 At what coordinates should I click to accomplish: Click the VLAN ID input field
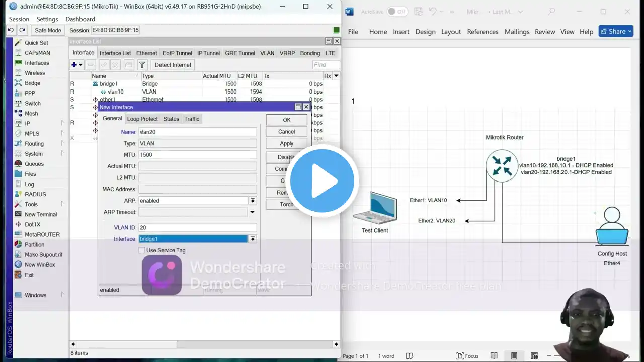tap(197, 228)
